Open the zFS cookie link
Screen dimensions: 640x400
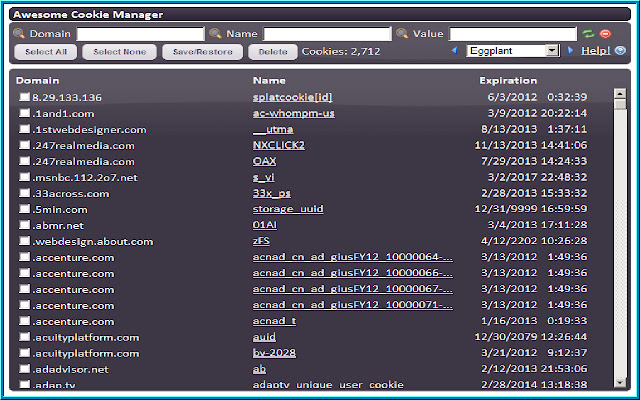[x=261, y=241]
